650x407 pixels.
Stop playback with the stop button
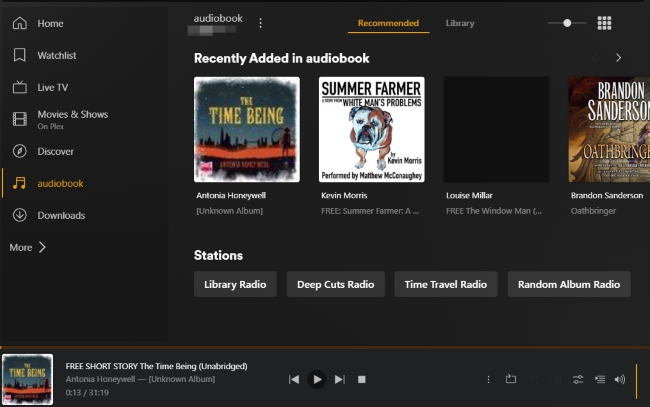coord(361,379)
